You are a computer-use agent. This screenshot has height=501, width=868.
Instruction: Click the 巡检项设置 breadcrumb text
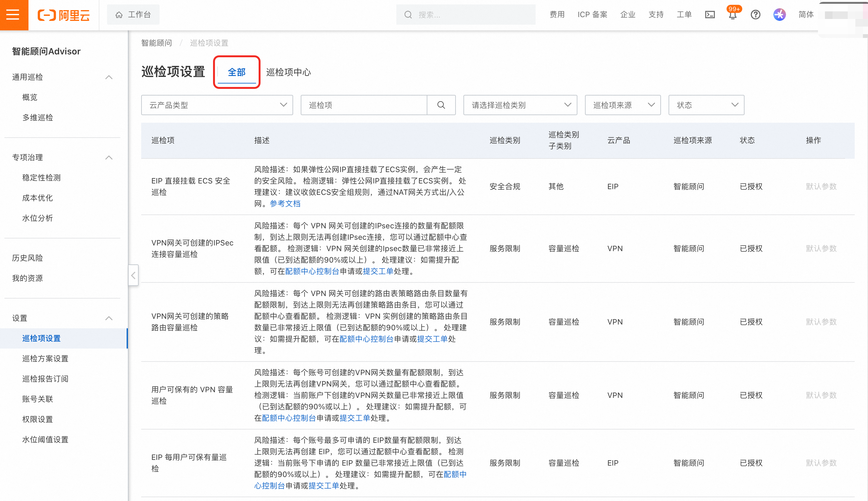pyautogui.click(x=209, y=43)
